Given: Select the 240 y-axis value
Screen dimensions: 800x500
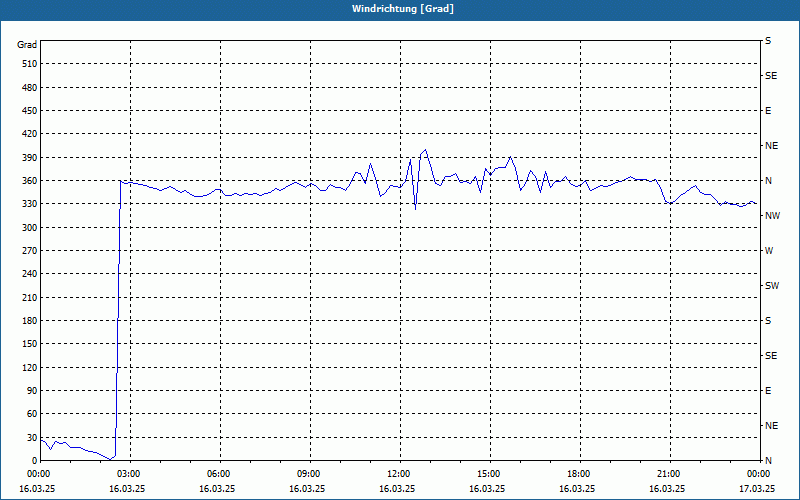Looking at the screenshot, I should pyautogui.click(x=30, y=274).
